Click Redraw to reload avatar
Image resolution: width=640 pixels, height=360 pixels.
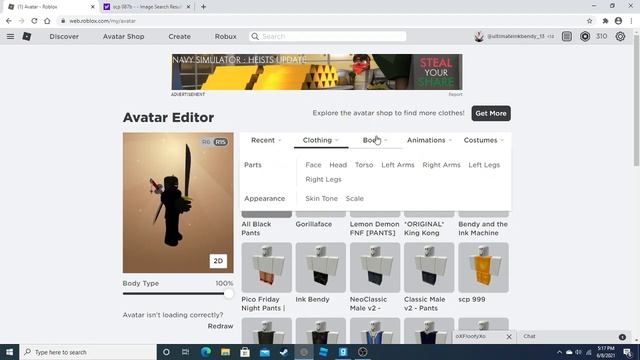tap(220, 326)
